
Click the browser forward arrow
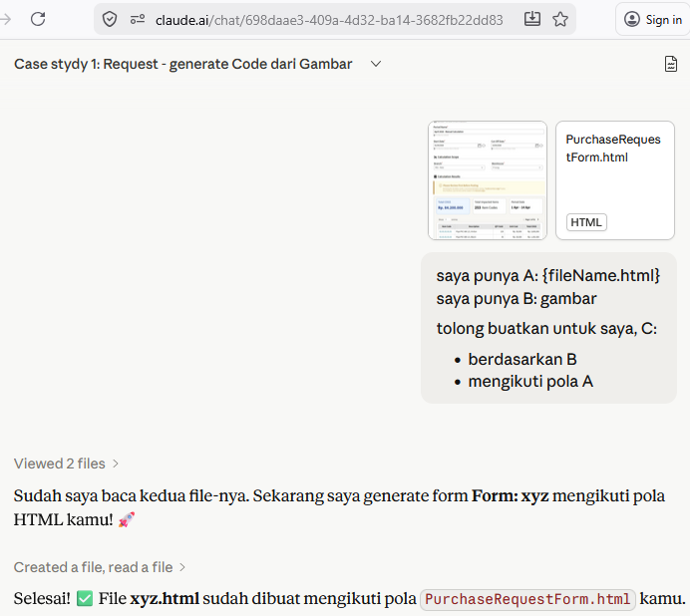5,19
